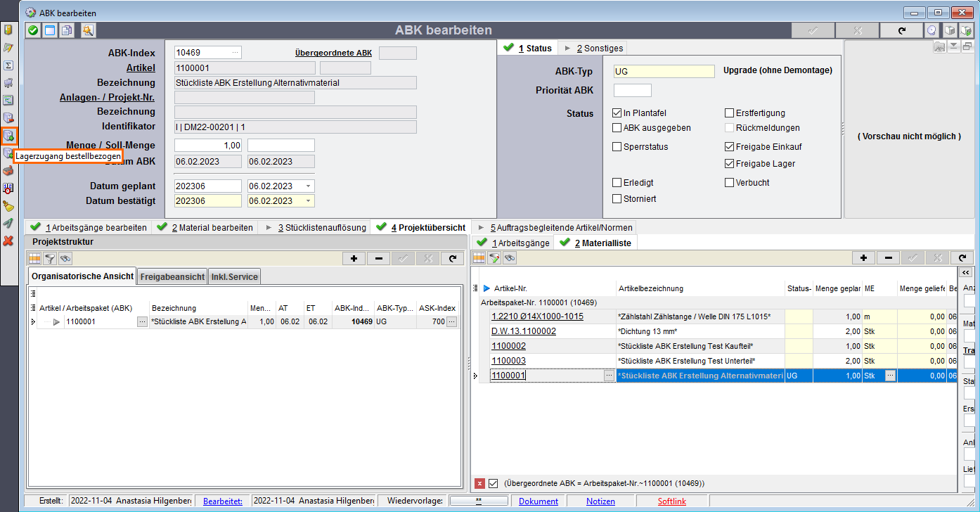Screen dimensions: 980x512
Task: Switch to the Inkl.Service view tab
Action: pyautogui.click(x=235, y=277)
